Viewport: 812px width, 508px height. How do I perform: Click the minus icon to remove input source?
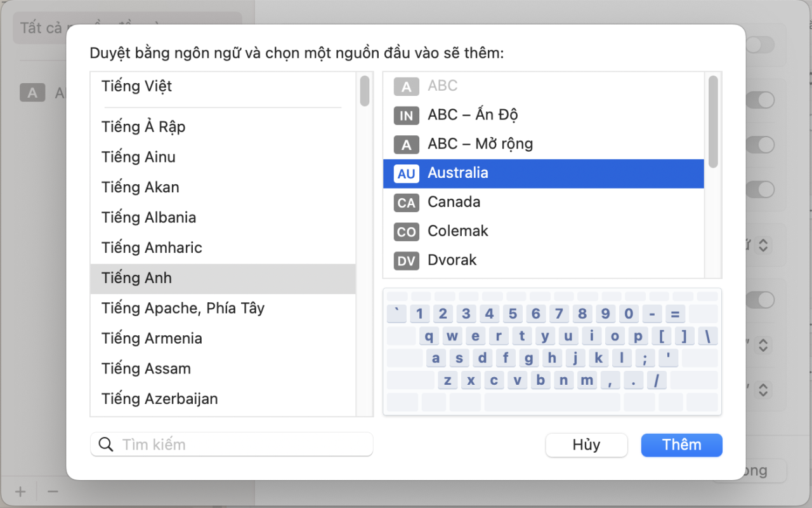tap(53, 491)
